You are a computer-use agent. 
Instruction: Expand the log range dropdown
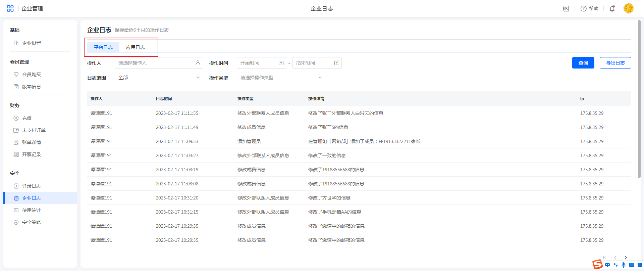(x=159, y=78)
